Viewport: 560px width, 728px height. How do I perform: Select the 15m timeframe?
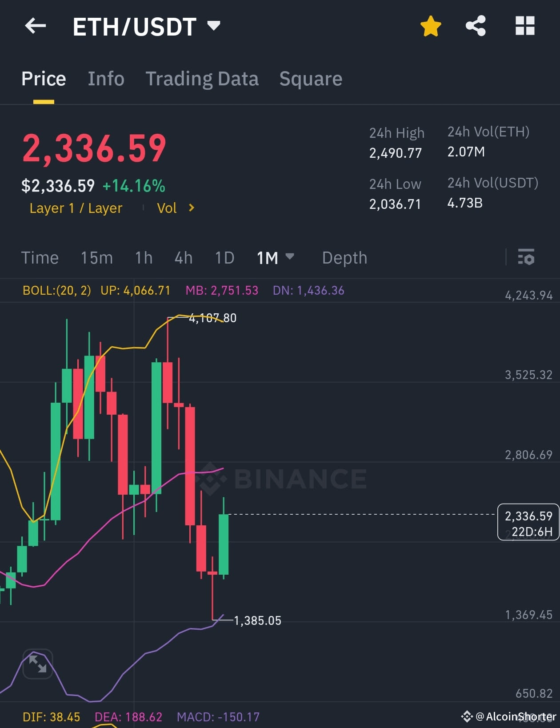(96, 258)
